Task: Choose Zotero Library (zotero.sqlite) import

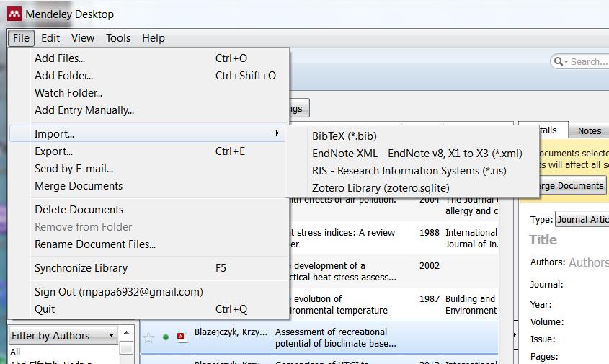Action: [412, 188]
